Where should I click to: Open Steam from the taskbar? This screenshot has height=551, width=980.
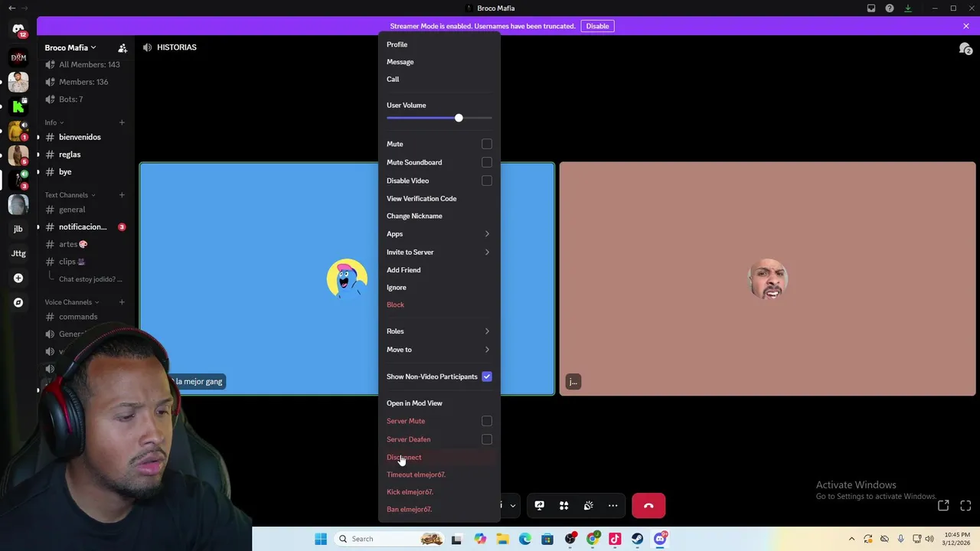pos(637,539)
